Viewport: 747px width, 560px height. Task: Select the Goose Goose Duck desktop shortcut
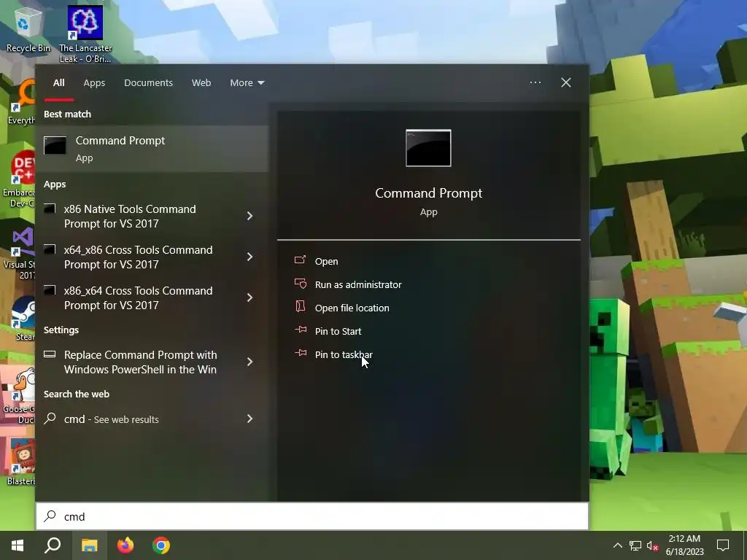pyautogui.click(x=19, y=397)
